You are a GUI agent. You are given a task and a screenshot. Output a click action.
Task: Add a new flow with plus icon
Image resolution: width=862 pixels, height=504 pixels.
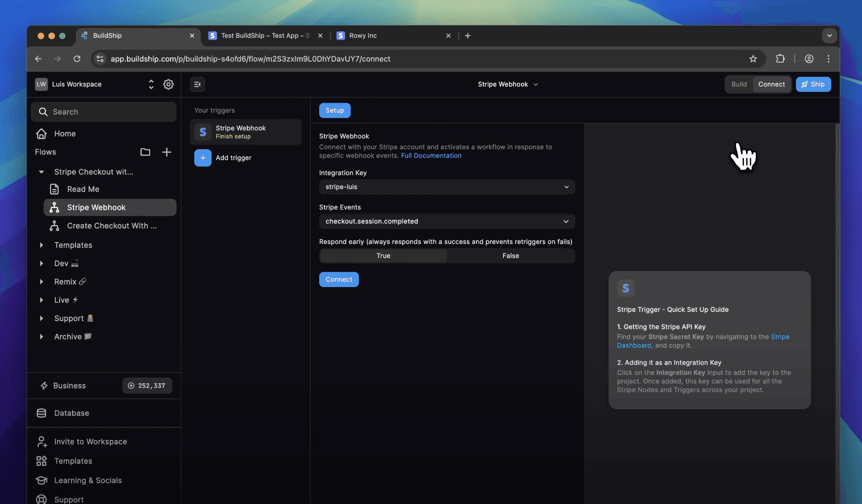(167, 152)
